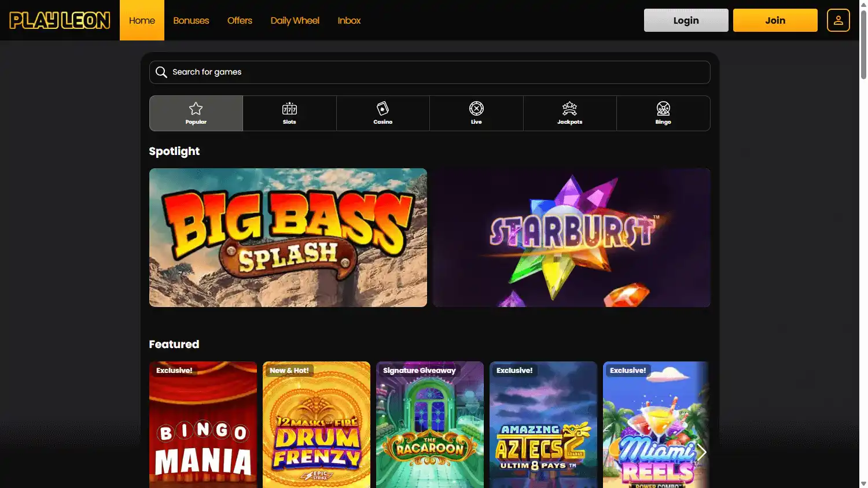This screenshot has width=868, height=488.
Task: Open the Big Bass Splash spotlight game
Action: click(288, 238)
